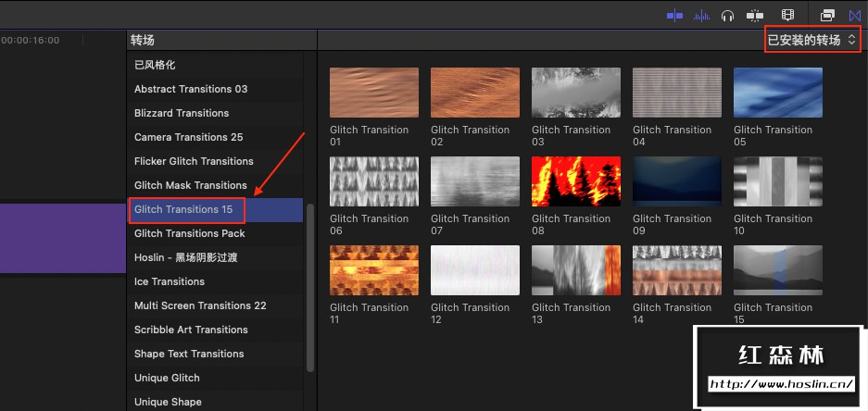Select Shape Text Transitions category
This screenshot has width=868, height=411.
[x=215, y=354]
